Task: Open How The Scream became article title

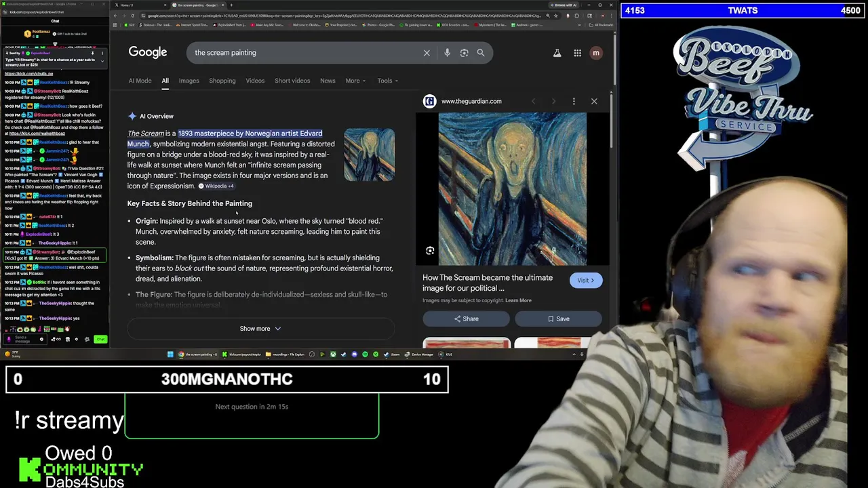Action: pos(488,283)
